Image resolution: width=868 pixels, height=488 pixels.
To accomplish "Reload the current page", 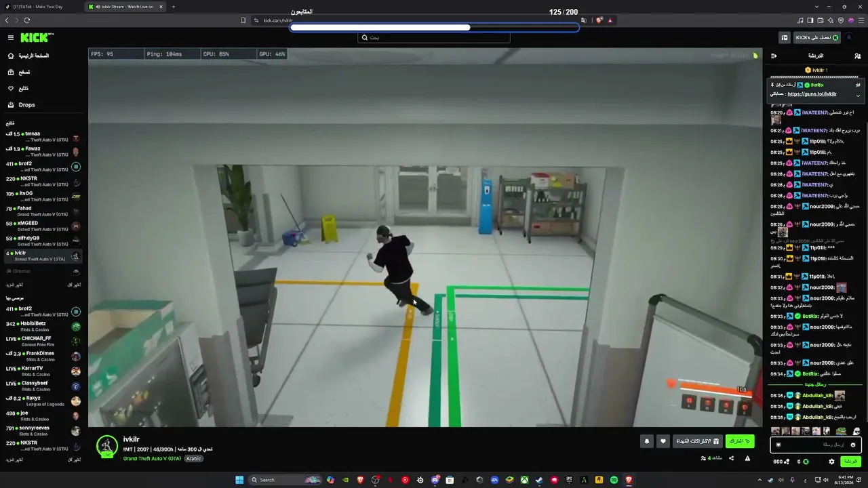I will (x=27, y=20).
